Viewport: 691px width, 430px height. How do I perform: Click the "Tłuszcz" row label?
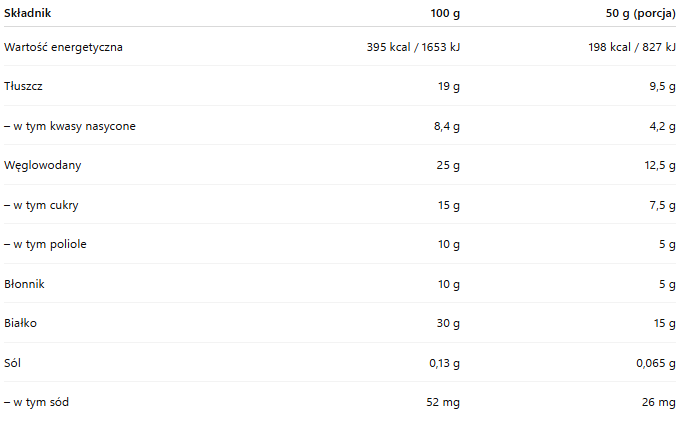point(24,87)
